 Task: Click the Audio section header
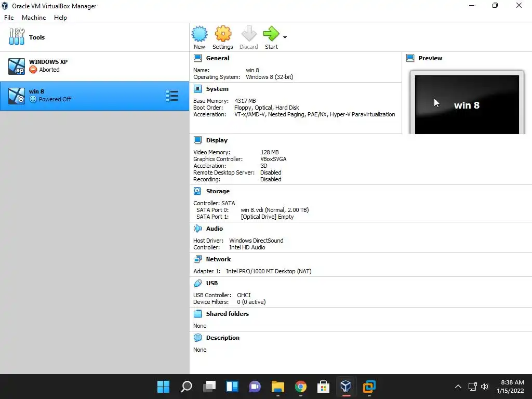coord(215,229)
